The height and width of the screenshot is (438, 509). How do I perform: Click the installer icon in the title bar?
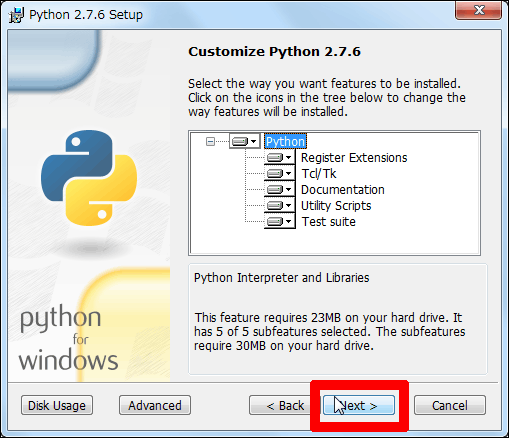coord(16,15)
